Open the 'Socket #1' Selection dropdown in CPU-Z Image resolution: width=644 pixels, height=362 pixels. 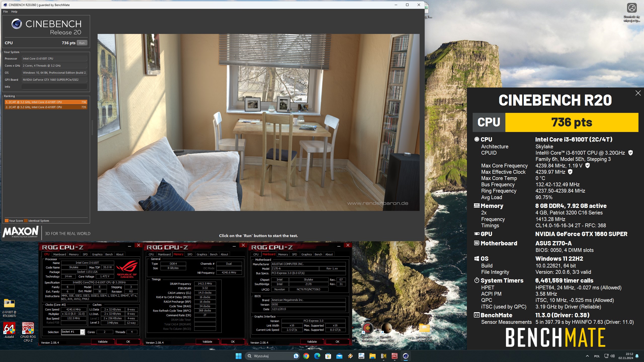click(x=73, y=332)
